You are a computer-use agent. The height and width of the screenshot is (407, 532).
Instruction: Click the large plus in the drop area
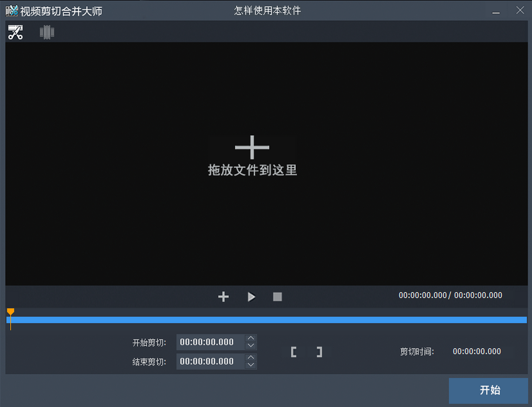point(252,147)
